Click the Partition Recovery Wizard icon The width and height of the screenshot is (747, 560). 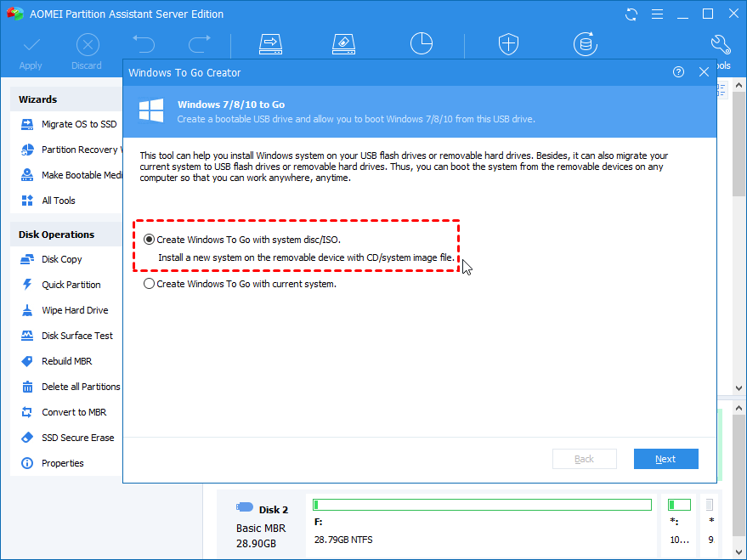click(27, 150)
